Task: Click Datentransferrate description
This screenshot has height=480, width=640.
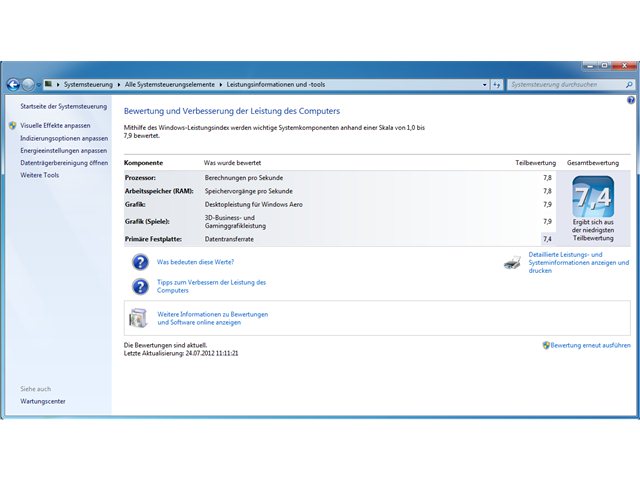Action: 229,239
